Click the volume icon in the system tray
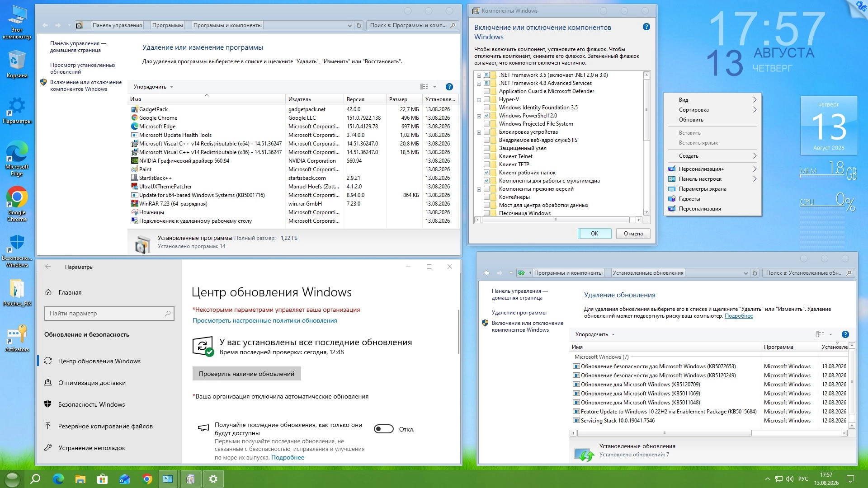 [790, 479]
